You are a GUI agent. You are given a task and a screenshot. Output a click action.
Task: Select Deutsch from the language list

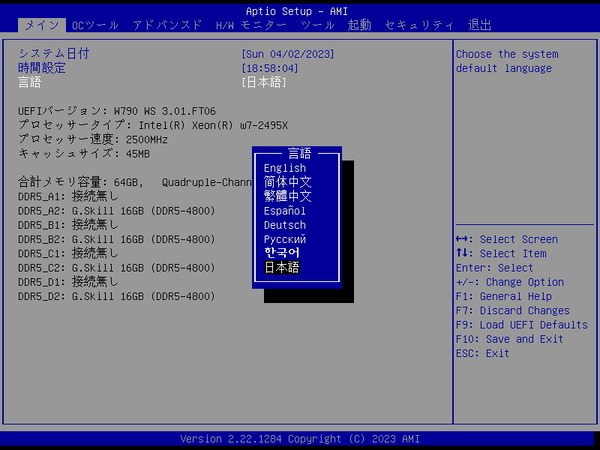tap(285, 225)
